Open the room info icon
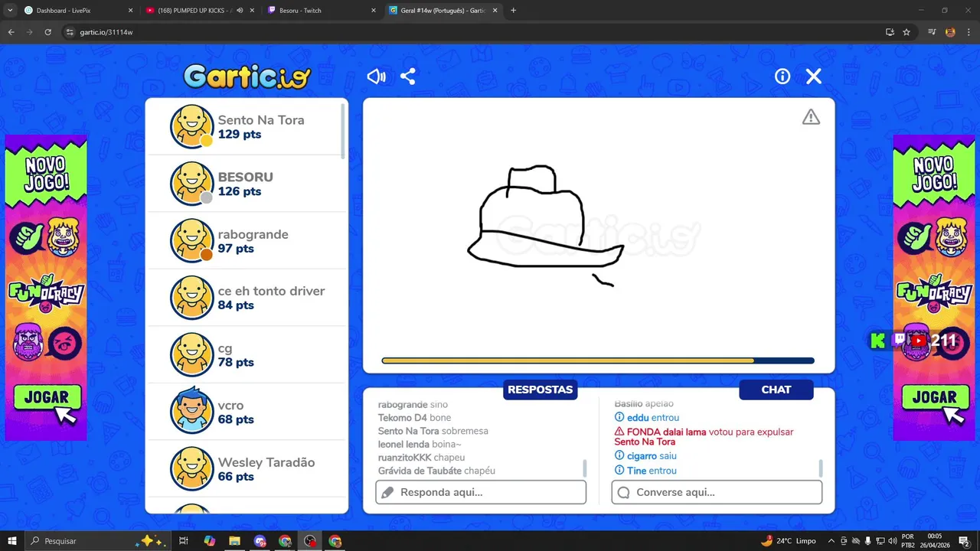Viewport: 980px width, 551px height. click(x=782, y=77)
